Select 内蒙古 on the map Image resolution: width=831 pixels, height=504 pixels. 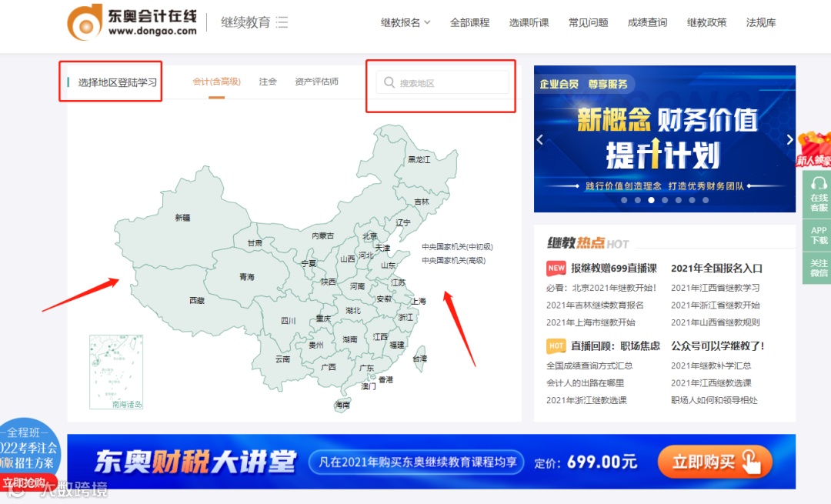point(322,235)
